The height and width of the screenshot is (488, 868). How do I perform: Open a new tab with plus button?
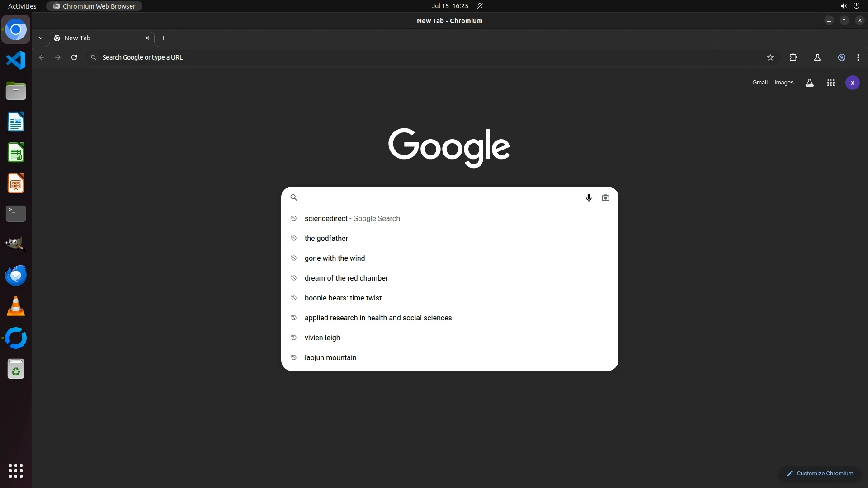coord(164,38)
